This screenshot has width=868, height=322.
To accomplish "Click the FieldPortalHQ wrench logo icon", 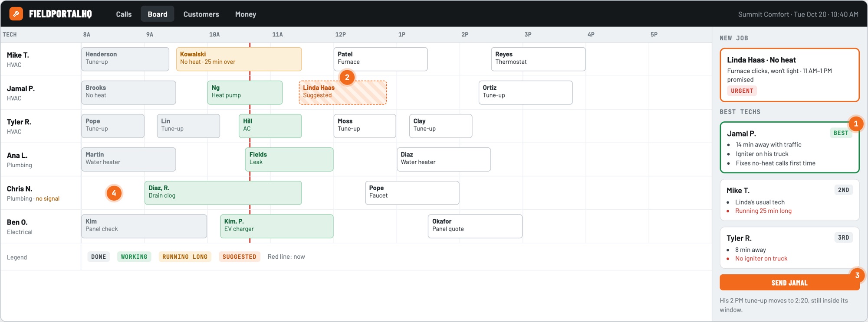I will 16,14.
